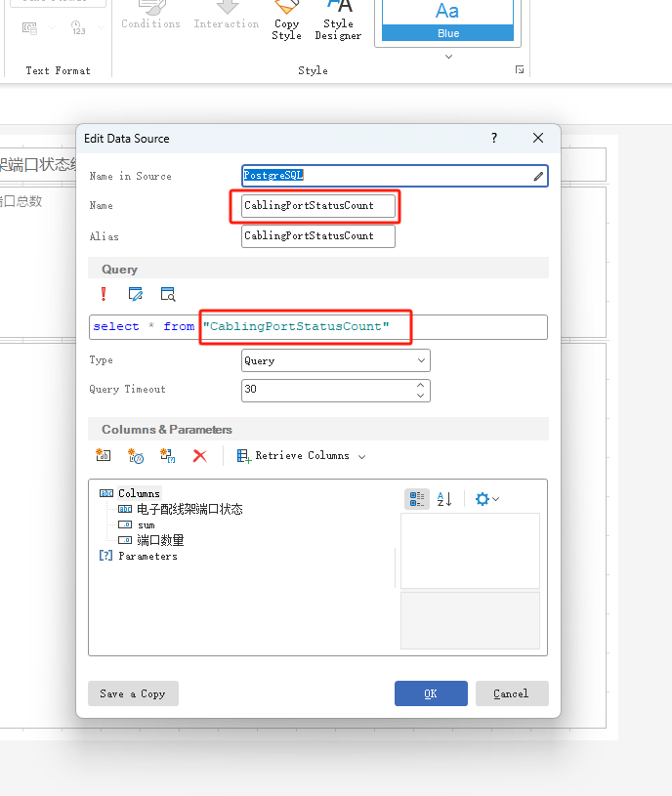672x796 pixels.
Task: Click the SQL query text box
Action: point(318,327)
